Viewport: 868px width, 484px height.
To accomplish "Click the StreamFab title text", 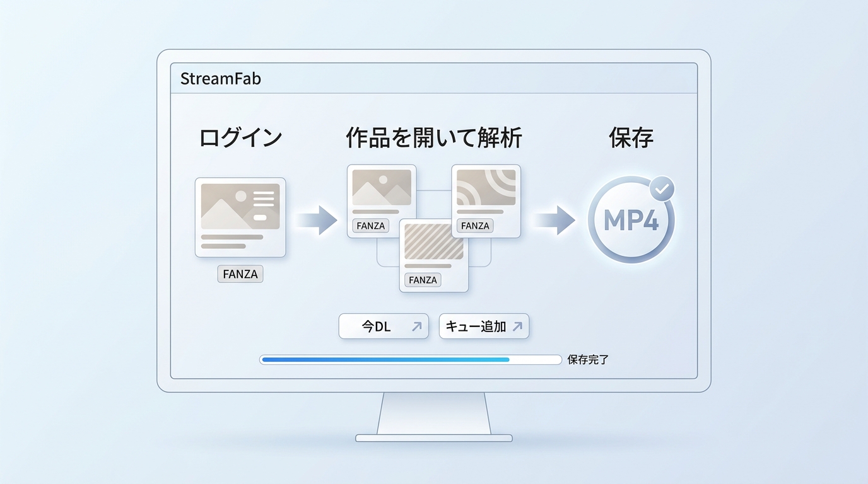I will pyautogui.click(x=221, y=79).
